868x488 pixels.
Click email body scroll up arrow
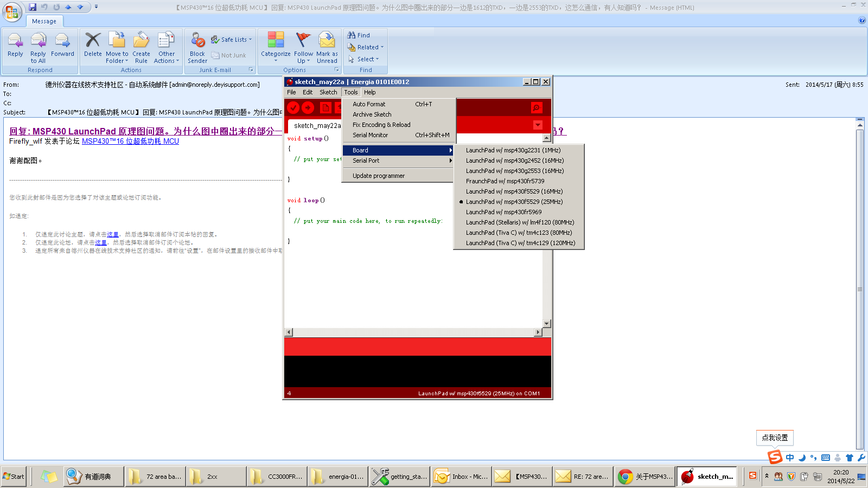(860, 125)
